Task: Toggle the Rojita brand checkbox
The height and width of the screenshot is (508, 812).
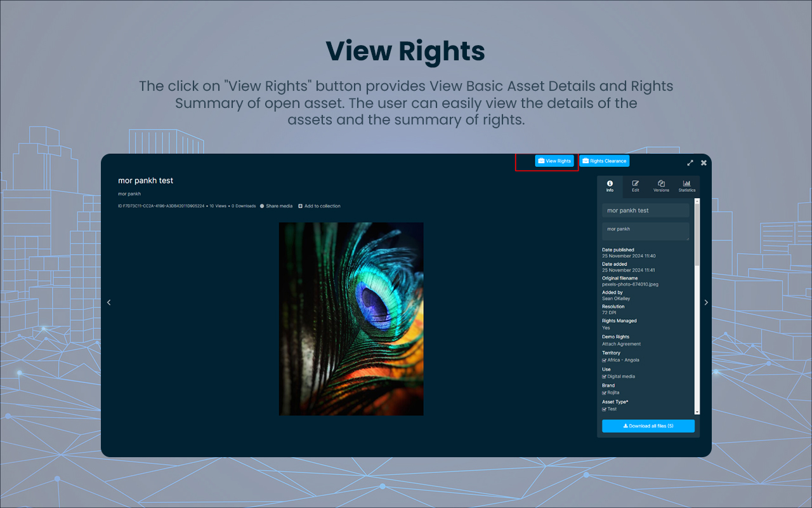Action: point(605,393)
